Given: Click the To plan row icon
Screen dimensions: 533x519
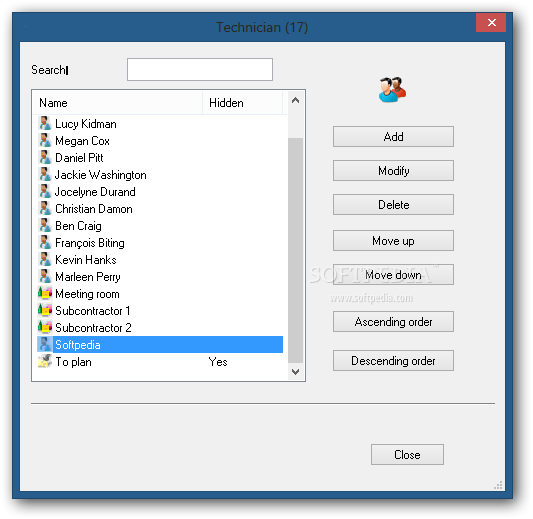Looking at the screenshot, I should pyautogui.click(x=45, y=361).
